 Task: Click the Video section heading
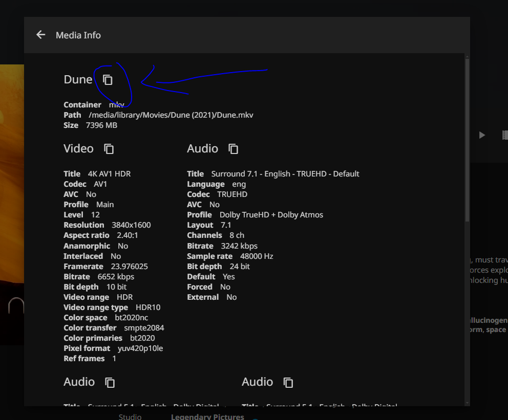coord(78,148)
